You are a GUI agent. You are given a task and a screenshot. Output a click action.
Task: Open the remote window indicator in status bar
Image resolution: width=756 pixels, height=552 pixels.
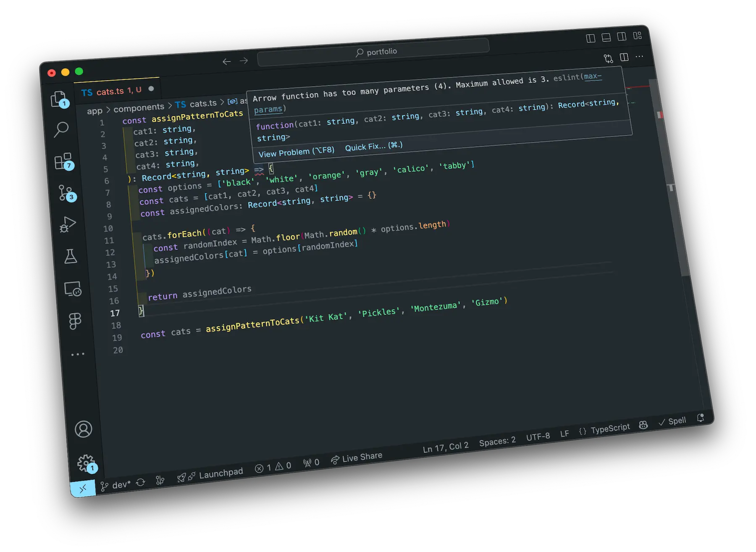83,488
